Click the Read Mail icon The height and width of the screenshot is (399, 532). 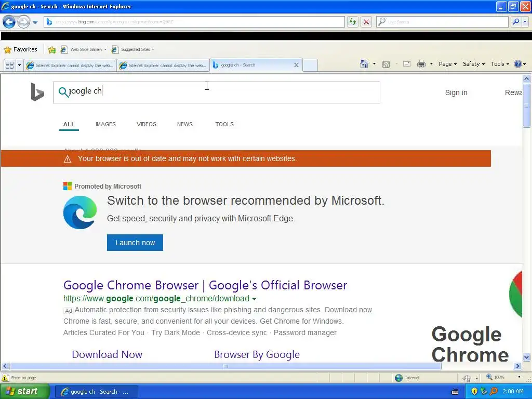click(407, 64)
